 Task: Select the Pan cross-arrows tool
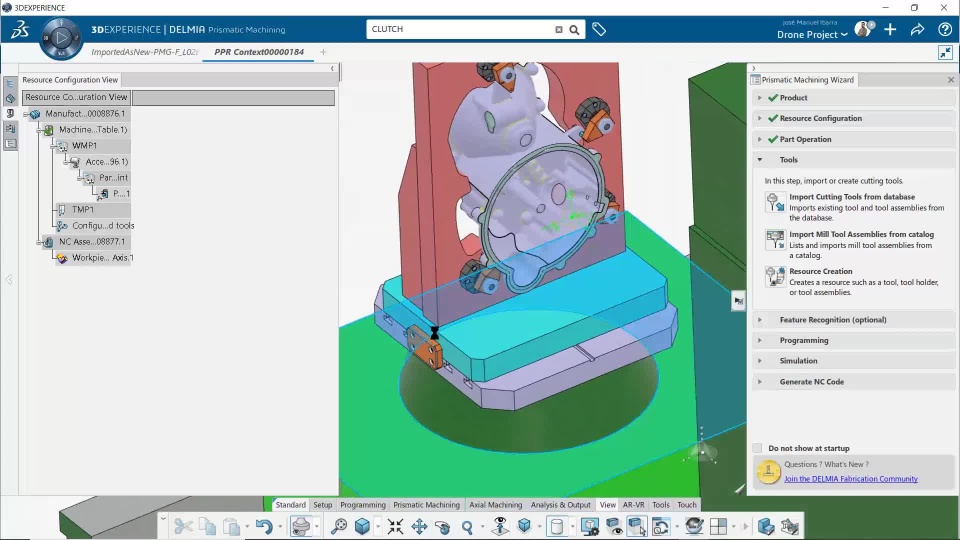[x=419, y=527]
